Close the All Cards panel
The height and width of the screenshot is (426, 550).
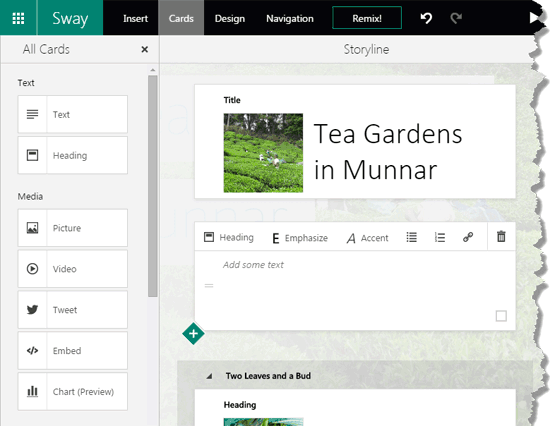pos(145,49)
